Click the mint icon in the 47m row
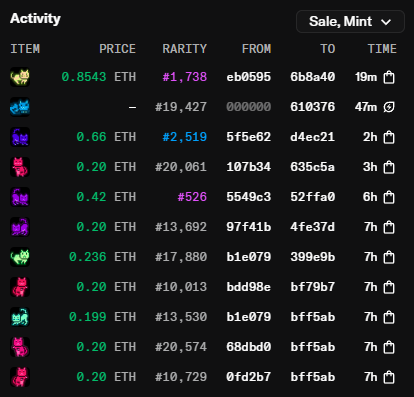Viewport: 414px width, 397px height. (389, 107)
